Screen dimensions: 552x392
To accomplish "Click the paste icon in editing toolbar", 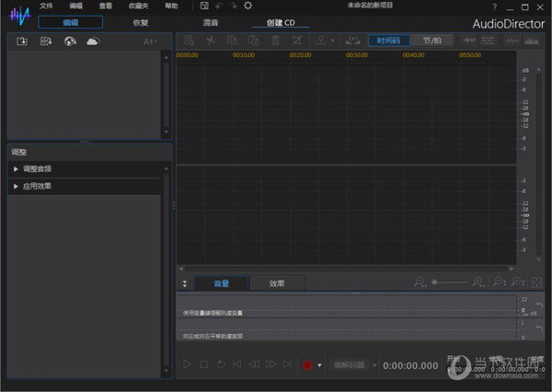I will tap(254, 40).
